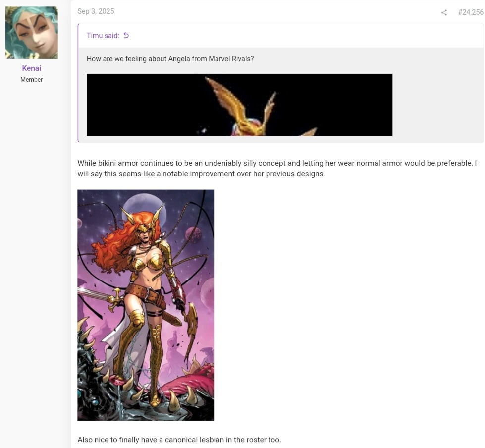View Kenai's avatar image

[32, 33]
